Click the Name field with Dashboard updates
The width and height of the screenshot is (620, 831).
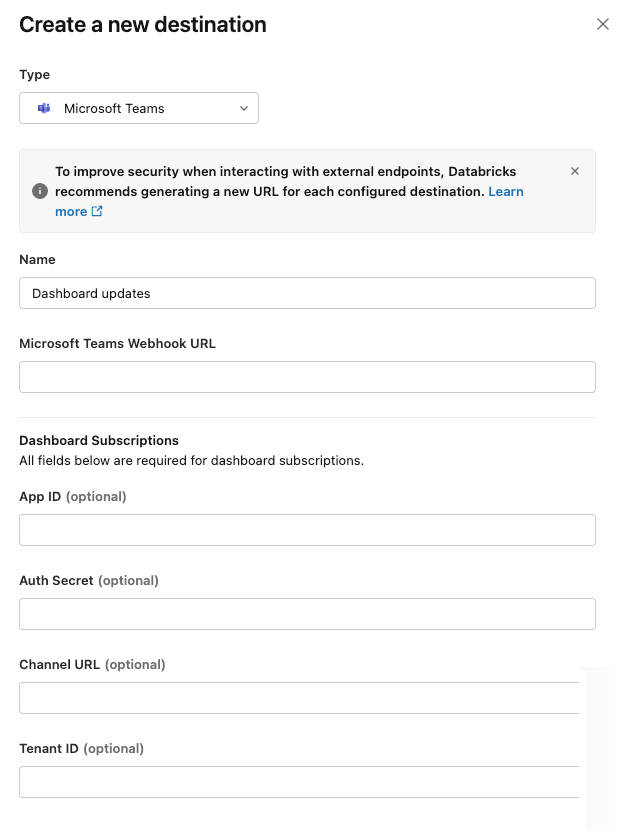(x=307, y=293)
